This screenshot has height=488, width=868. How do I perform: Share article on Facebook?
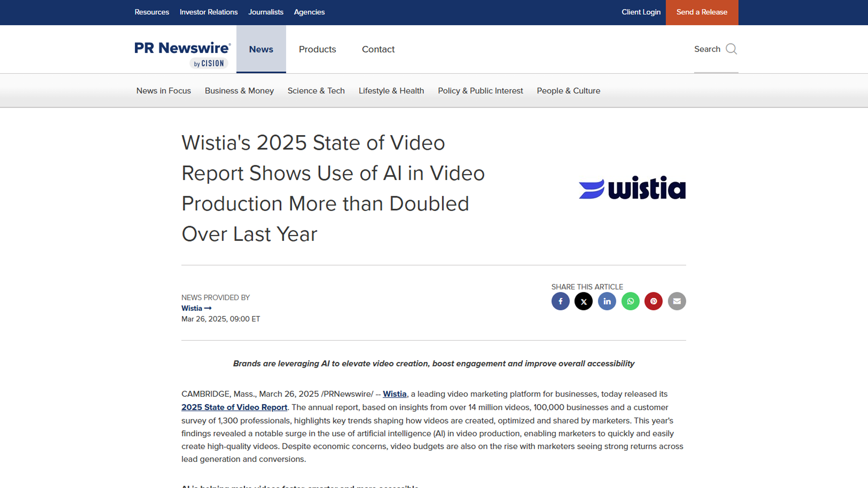coord(560,301)
